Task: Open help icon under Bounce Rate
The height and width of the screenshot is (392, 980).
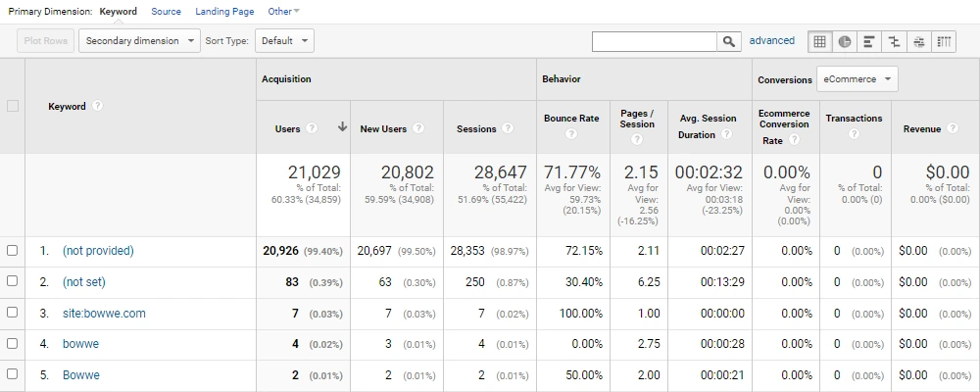Action: pos(570,134)
